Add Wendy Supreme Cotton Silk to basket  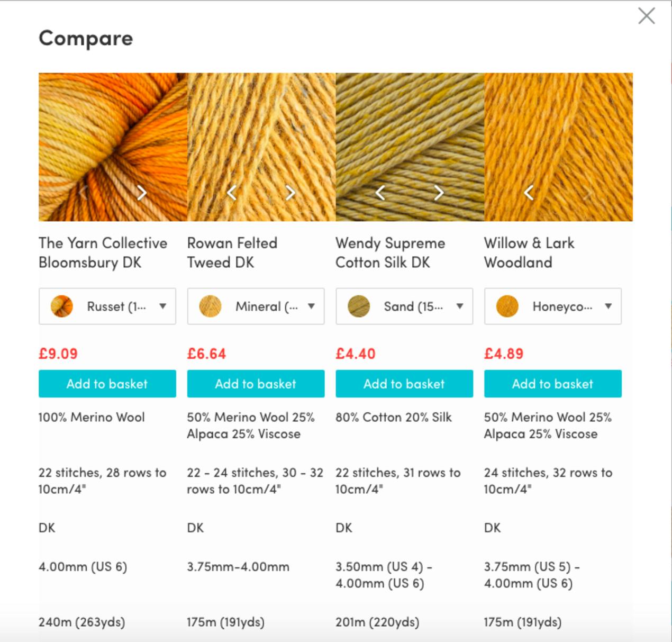(x=404, y=384)
